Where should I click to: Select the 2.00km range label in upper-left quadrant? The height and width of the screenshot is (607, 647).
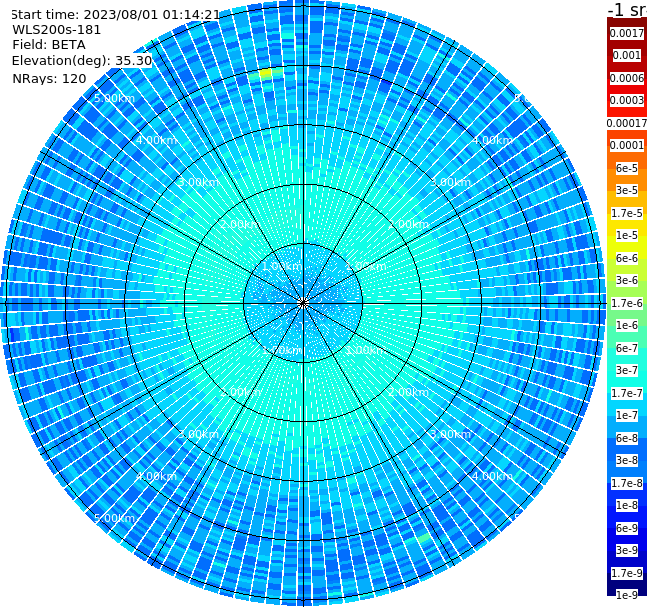click(241, 224)
